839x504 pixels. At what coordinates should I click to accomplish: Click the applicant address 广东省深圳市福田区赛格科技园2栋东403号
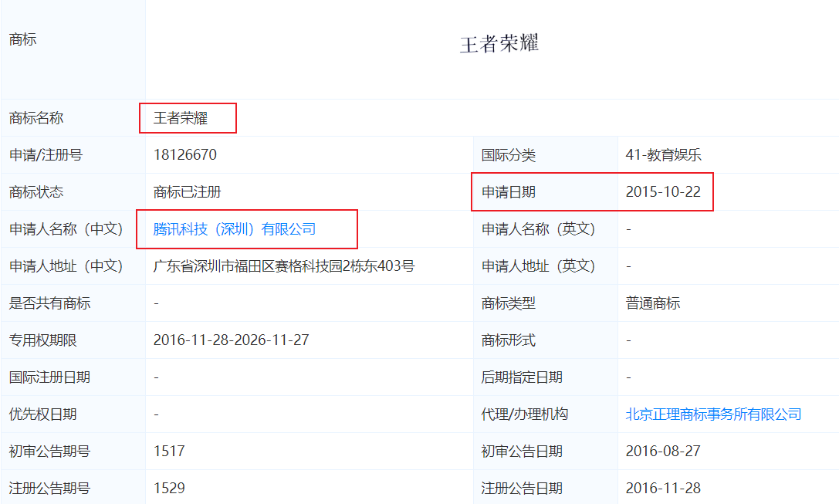point(283,266)
